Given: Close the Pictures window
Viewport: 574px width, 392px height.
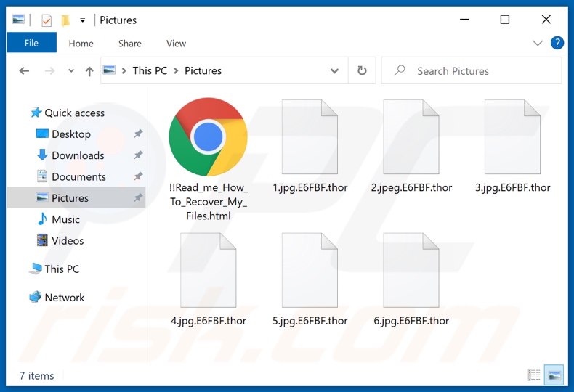Looking at the screenshot, I should (546, 20).
